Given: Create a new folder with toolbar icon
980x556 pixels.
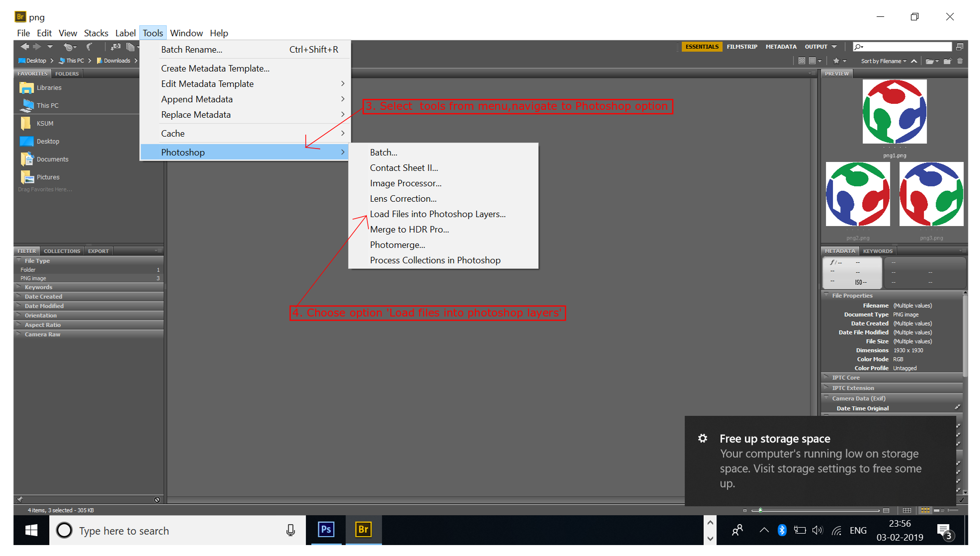Looking at the screenshot, I should click(x=947, y=61).
